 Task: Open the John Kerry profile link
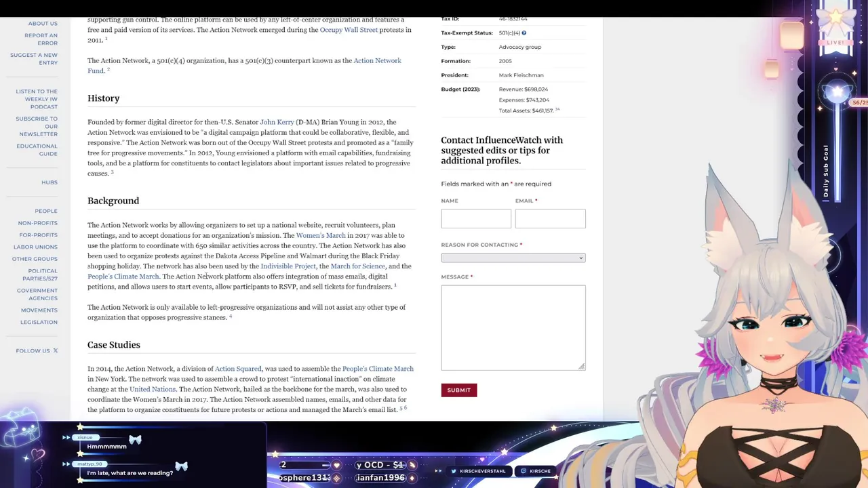point(277,122)
